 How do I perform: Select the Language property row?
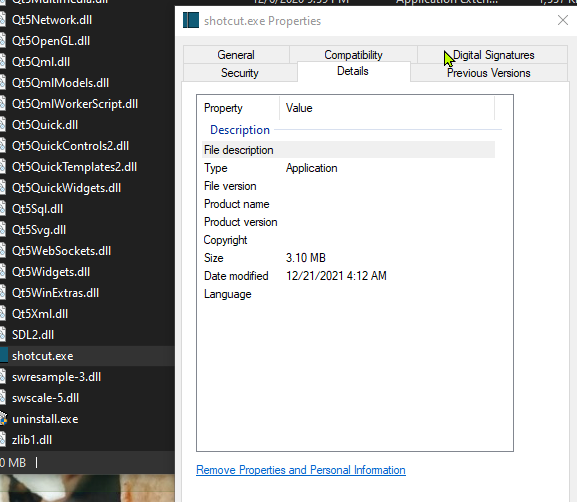pos(348,294)
